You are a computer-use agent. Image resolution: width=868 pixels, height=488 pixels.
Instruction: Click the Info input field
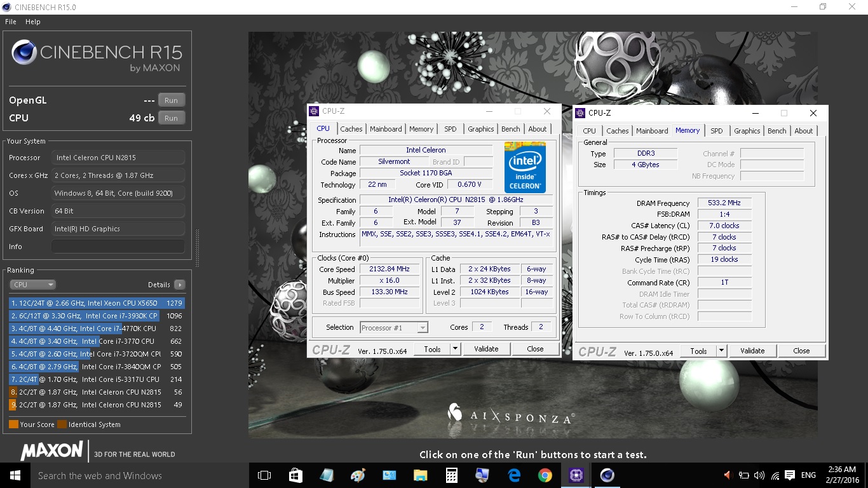tap(118, 247)
